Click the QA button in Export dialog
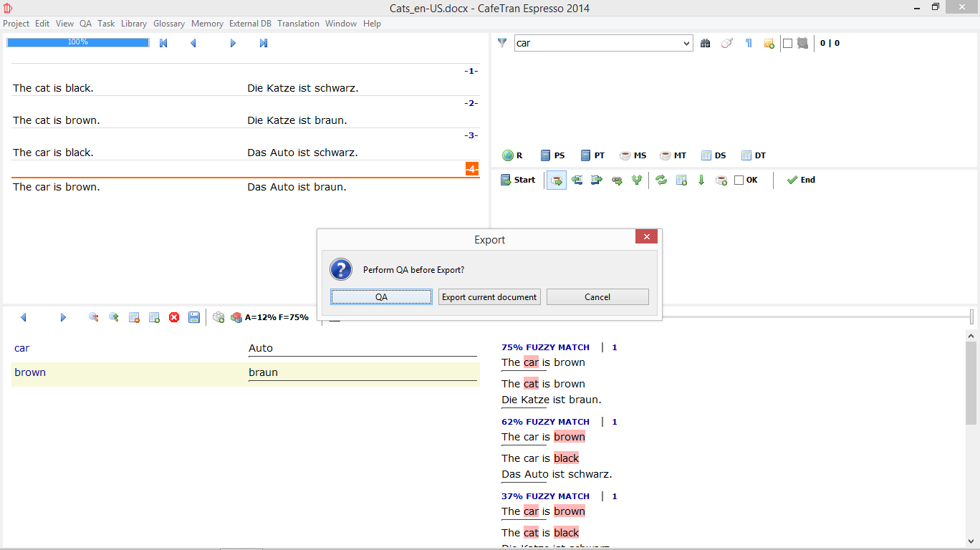Viewport: 980px width, 550px height. [381, 297]
